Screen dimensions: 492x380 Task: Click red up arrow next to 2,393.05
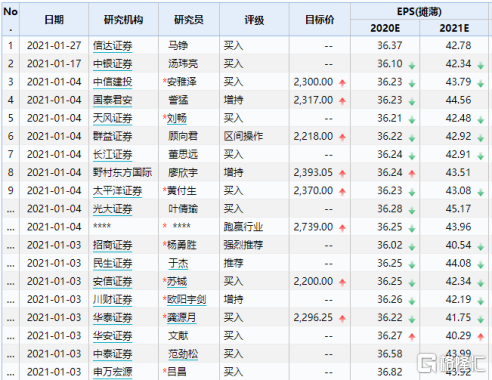[x=342, y=173]
